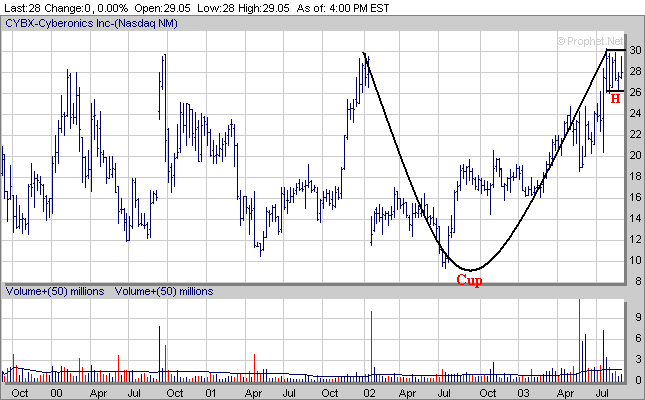
Task: Click the '01' year label on the time axis
Action: [x=211, y=393]
